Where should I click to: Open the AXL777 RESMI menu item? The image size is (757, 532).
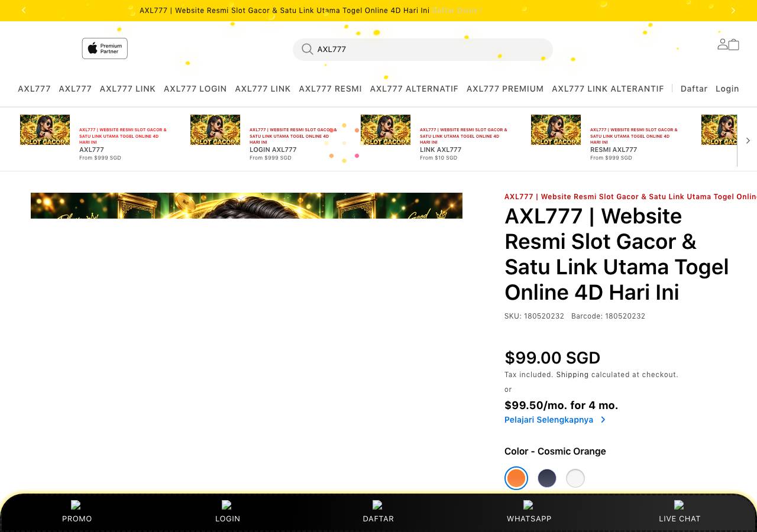point(330,89)
